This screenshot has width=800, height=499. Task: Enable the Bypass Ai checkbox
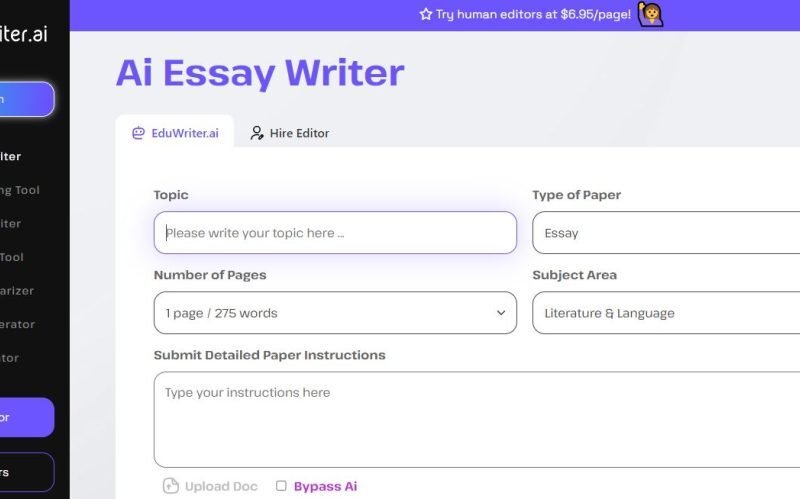(281, 486)
